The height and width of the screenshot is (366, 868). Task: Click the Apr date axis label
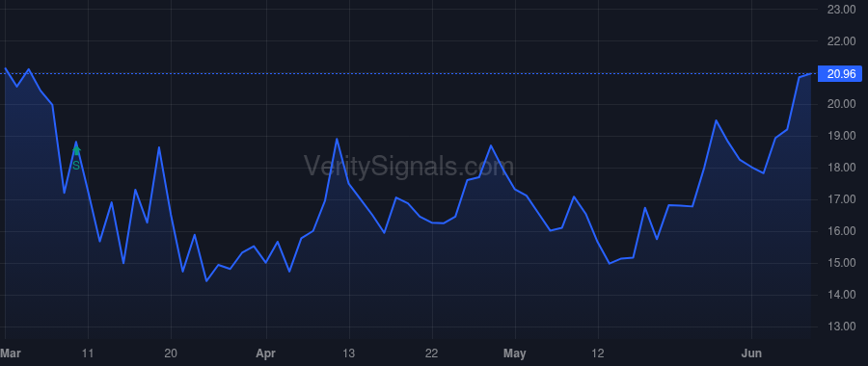[266, 353]
